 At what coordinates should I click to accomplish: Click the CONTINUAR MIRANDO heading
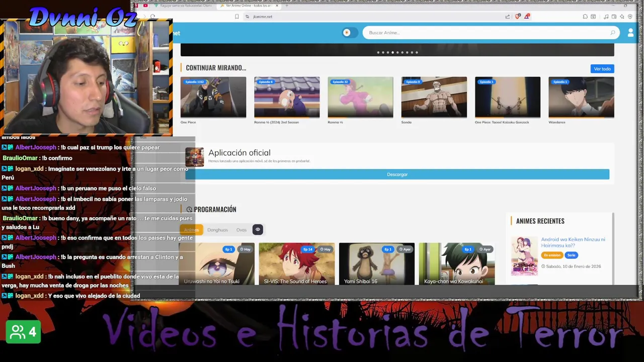tap(216, 68)
